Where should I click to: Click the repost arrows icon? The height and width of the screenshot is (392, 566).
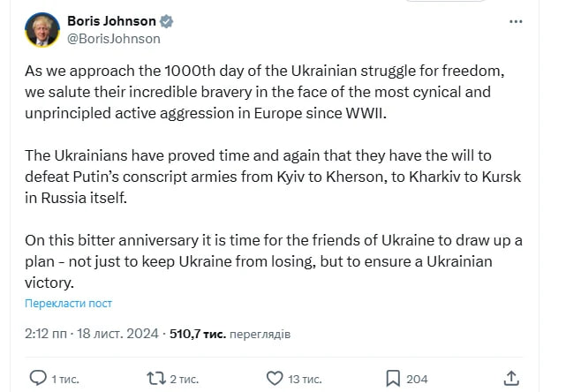(x=155, y=378)
